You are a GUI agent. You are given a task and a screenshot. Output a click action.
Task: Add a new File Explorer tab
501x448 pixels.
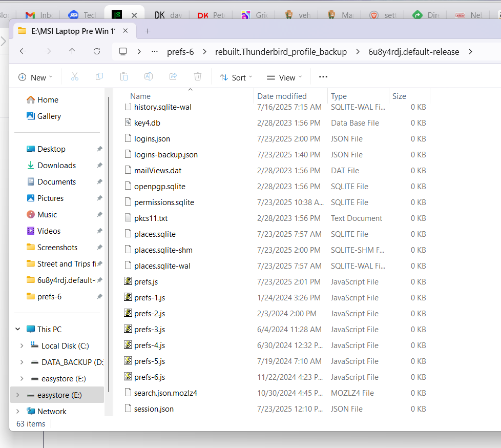pyautogui.click(x=148, y=31)
